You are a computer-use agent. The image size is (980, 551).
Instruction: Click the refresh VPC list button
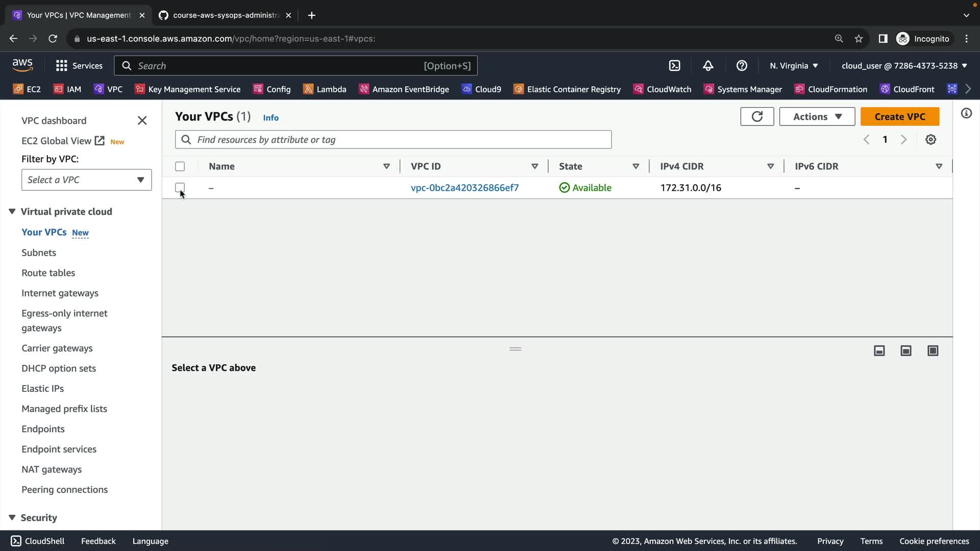pyautogui.click(x=757, y=116)
